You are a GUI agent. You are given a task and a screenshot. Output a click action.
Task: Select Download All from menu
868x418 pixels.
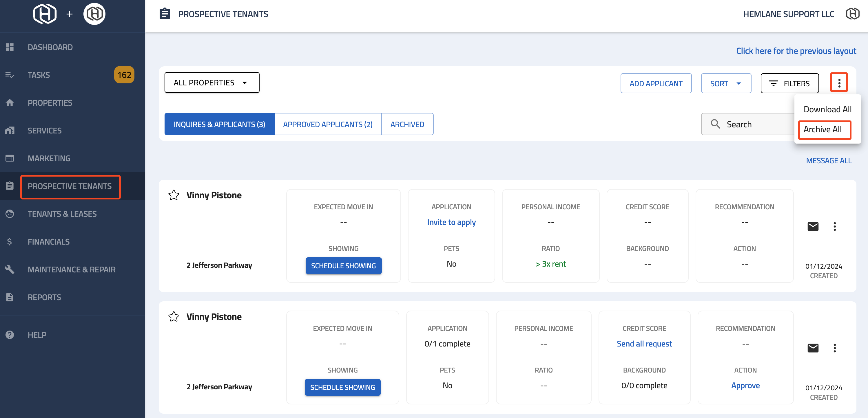click(x=827, y=109)
